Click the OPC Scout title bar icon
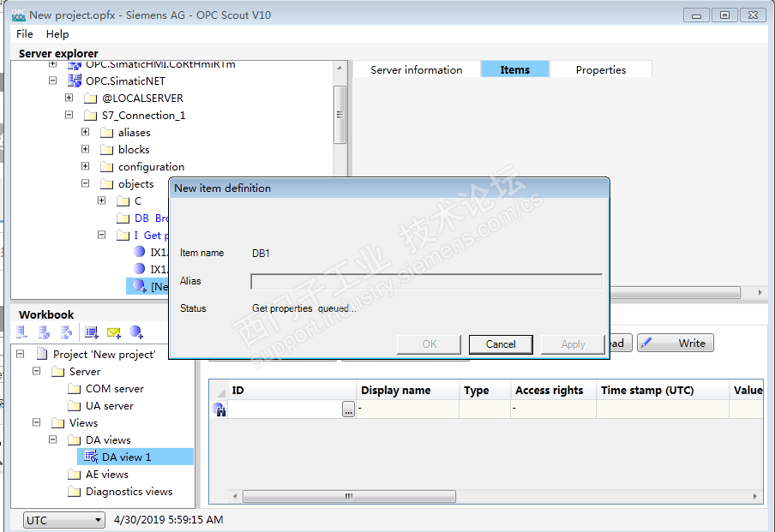The height and width of the screenshot is (532, 775). (18, 15)
